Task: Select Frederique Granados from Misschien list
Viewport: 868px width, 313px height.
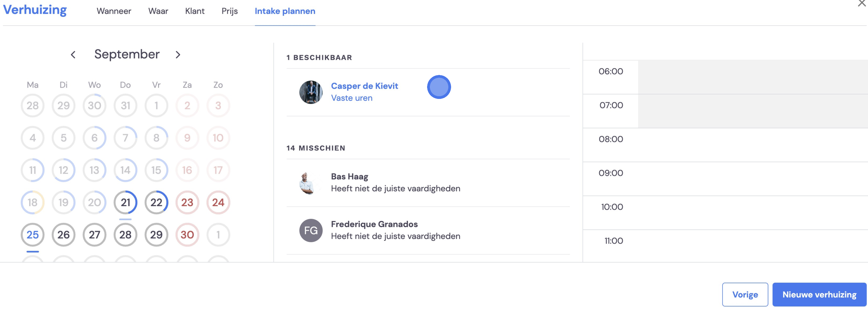Action: coord(428,230)
